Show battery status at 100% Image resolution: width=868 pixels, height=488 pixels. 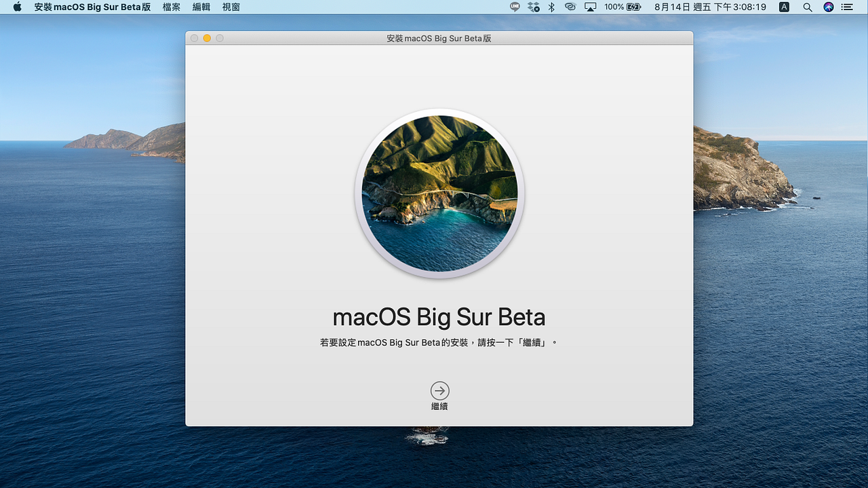[623, 7]
